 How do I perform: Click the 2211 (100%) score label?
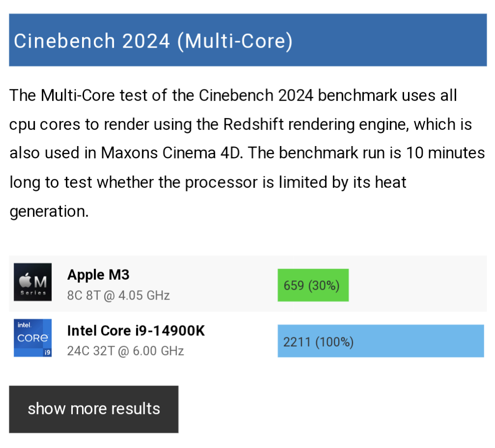tap(319, 342)
